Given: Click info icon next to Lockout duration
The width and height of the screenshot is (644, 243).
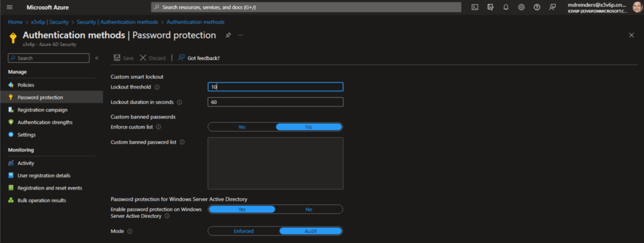Looking at the screenshot, I should 179,102.
